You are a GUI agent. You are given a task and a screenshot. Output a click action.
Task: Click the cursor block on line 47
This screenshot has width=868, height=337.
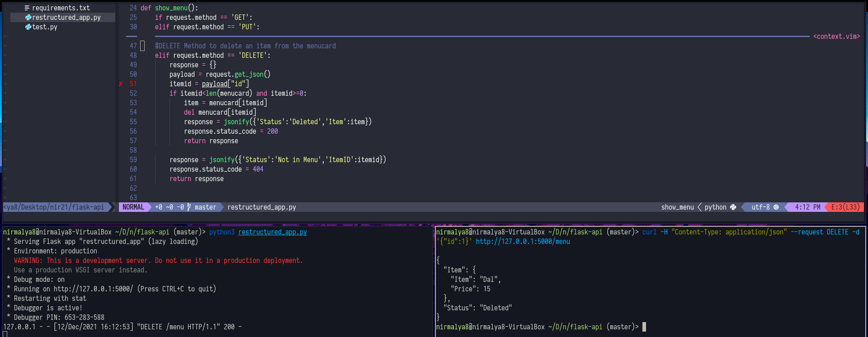pyautogui.click(x=142, y=46)
